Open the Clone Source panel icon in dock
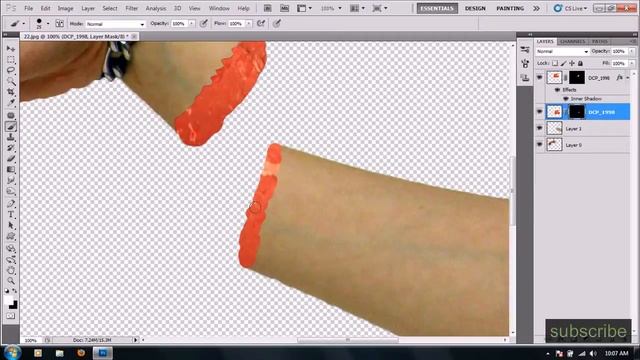Image resolution: width=640 pixels, height=360 pixels. [525, 78]
